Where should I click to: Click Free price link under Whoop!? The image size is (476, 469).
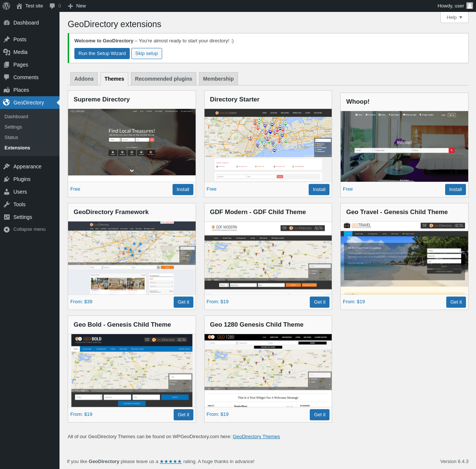(x=348, y=189)
